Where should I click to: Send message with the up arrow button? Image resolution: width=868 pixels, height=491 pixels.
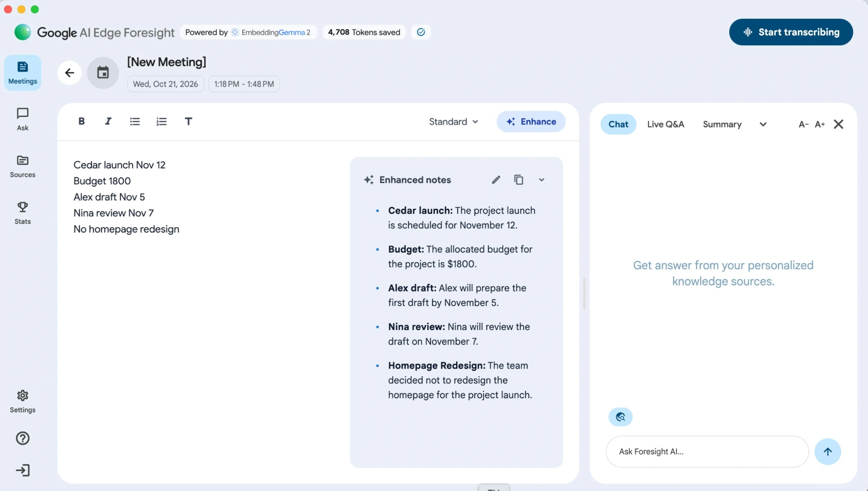[828, 452]
